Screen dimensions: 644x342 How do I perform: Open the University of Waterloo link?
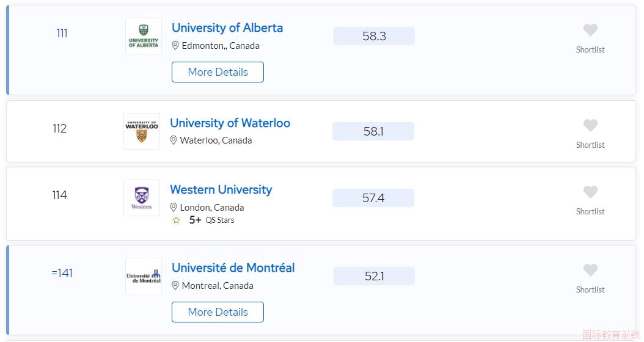coord(230,123)
